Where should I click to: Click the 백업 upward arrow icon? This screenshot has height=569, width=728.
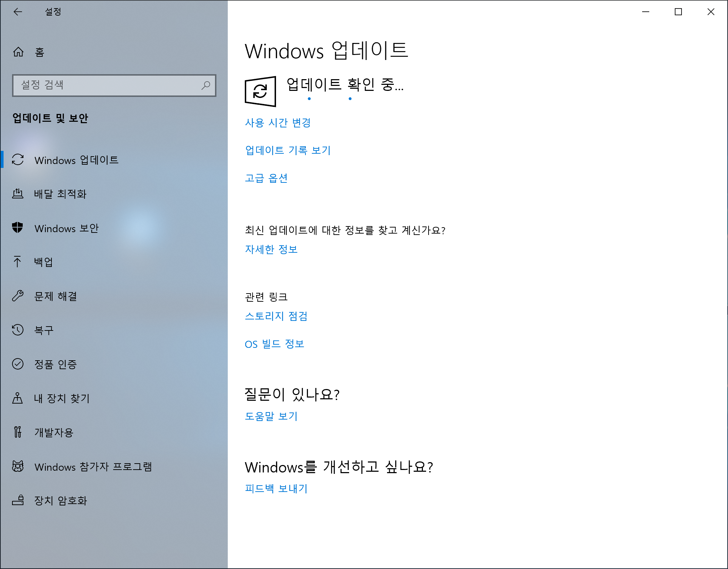pyautogui.click(x=17, y=262)
